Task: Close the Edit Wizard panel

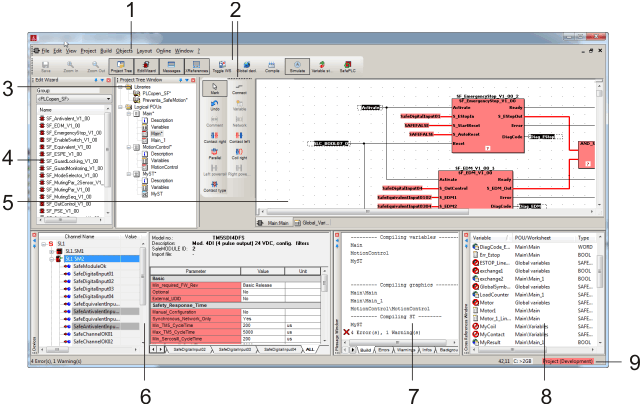Action: pyautogui.click(x=109, y=80)
